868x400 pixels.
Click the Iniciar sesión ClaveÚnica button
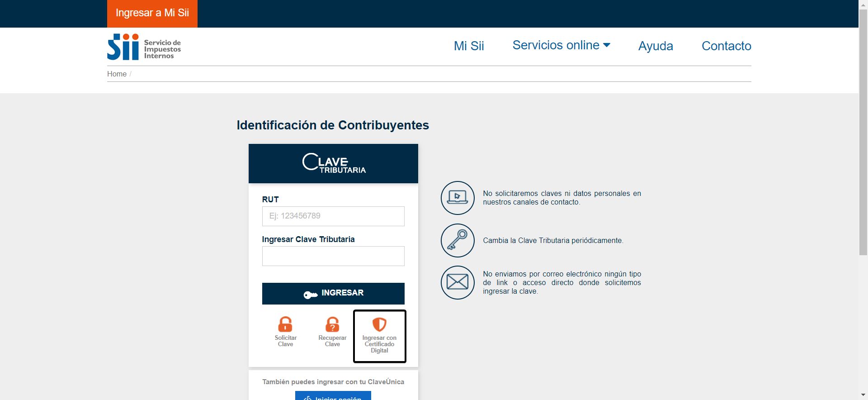[x=333, y=395]
